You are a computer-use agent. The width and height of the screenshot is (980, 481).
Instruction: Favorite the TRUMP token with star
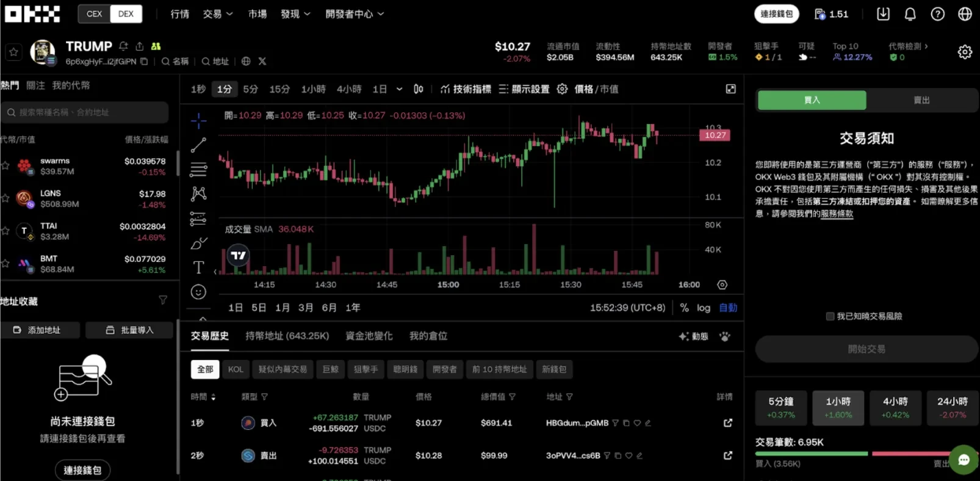(x=14, y=52)
